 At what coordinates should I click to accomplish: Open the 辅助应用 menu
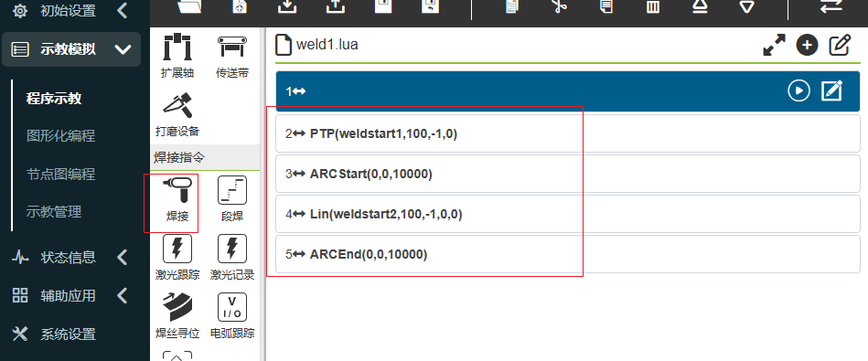[68, 296]
